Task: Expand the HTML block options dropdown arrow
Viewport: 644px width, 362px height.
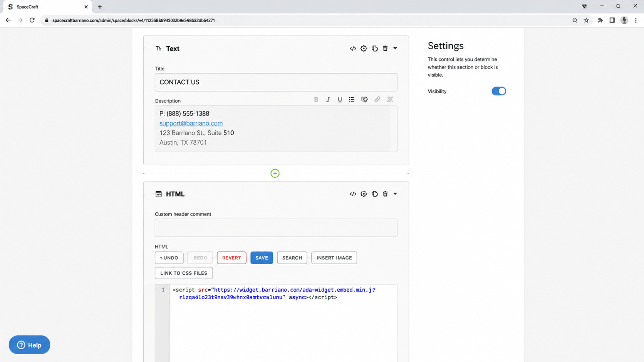Action: point(395,194)
